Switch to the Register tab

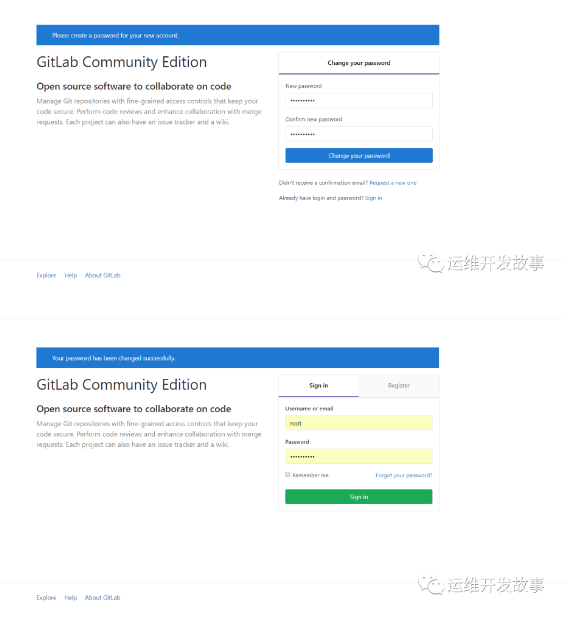click(x=399, y=386)
